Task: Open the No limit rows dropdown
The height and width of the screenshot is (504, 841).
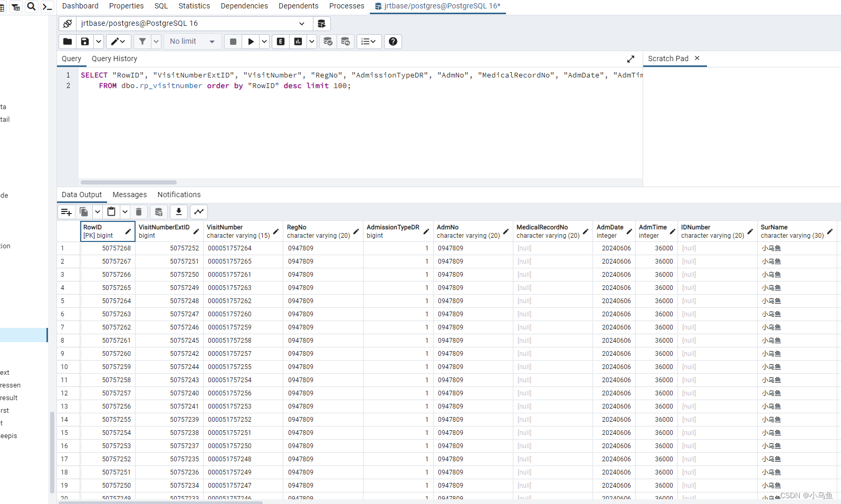Action: tap(192, 42)
